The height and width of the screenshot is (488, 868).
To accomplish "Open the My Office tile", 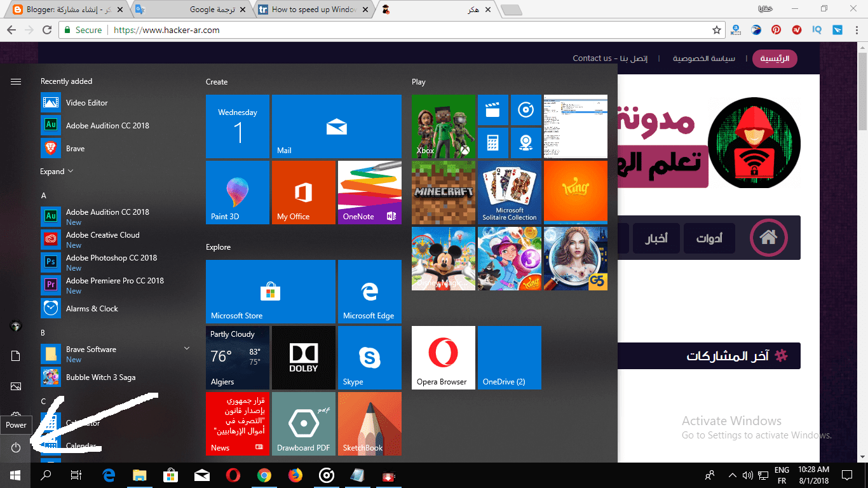I will tap(304, 193).
